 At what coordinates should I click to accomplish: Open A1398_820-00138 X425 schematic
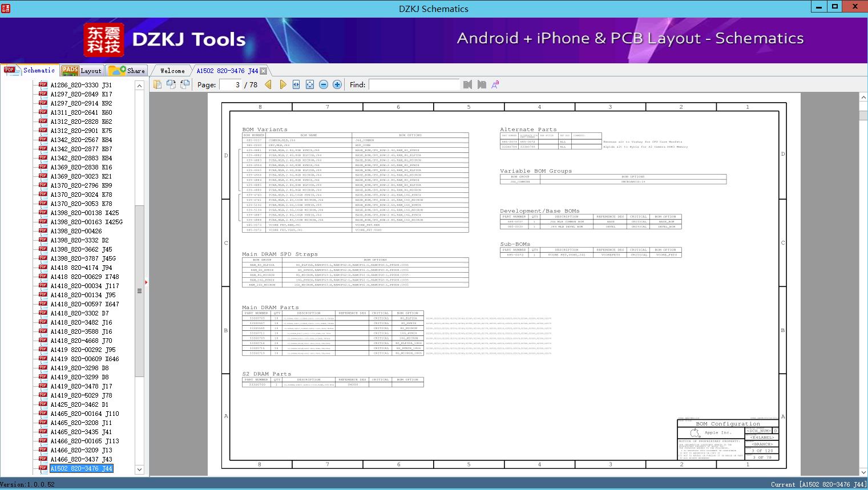pyautogui.click(x=84, y=213)
